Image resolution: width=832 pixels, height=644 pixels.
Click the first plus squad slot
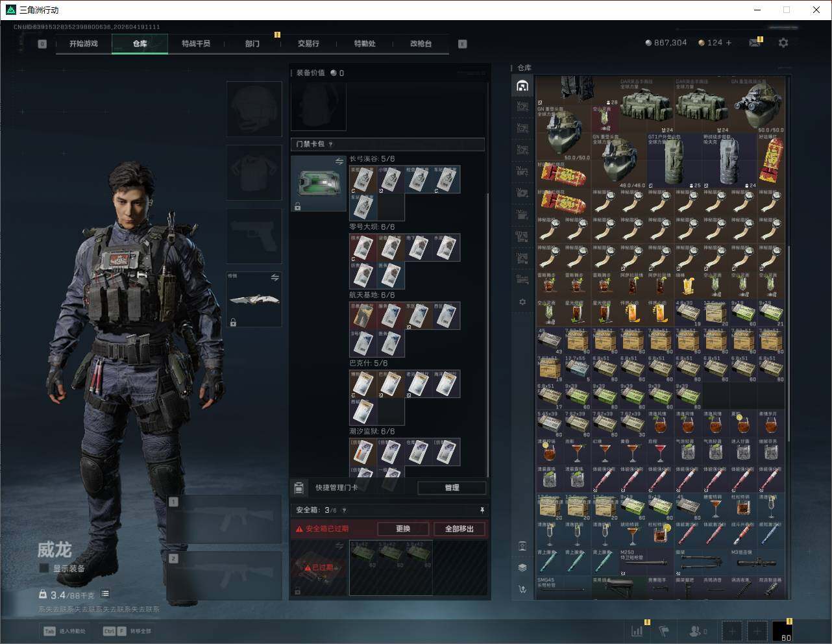tap(733, 630)
